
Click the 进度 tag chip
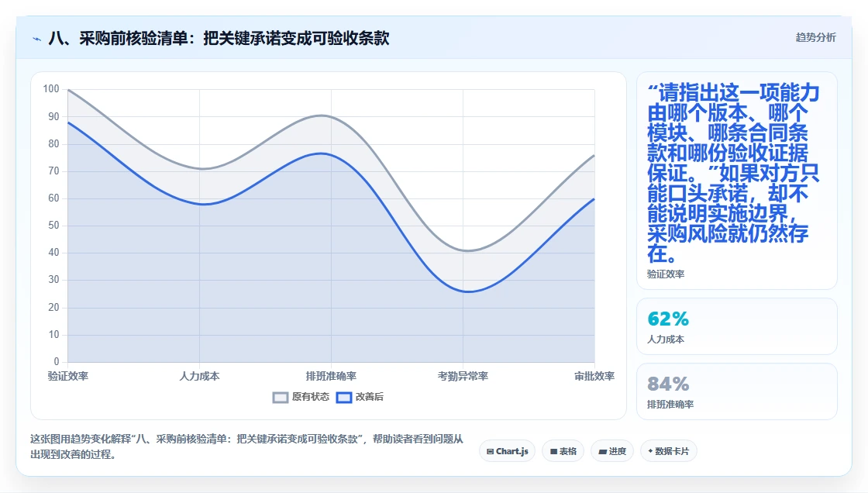611,451
